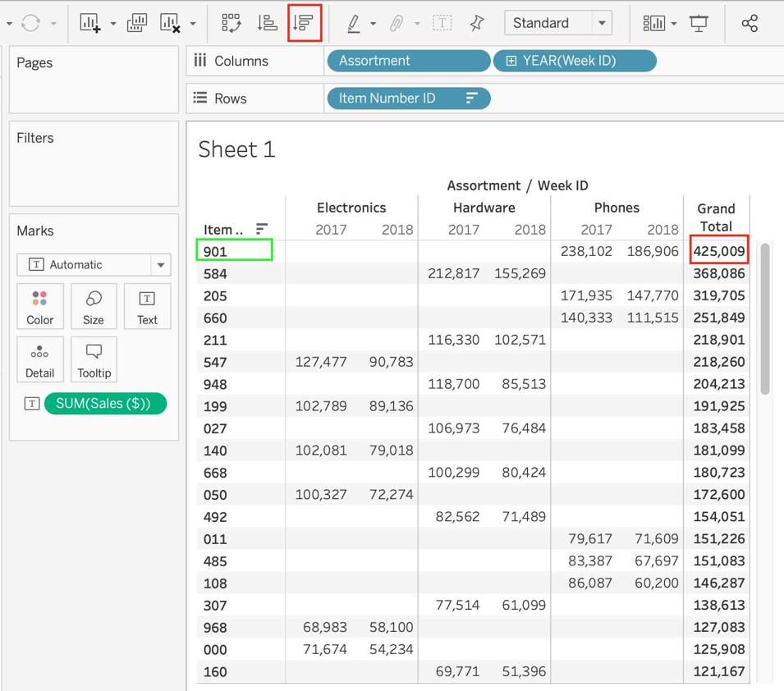
Task: Click the Tooltip button on Marks card
Action: pos(94,359)
